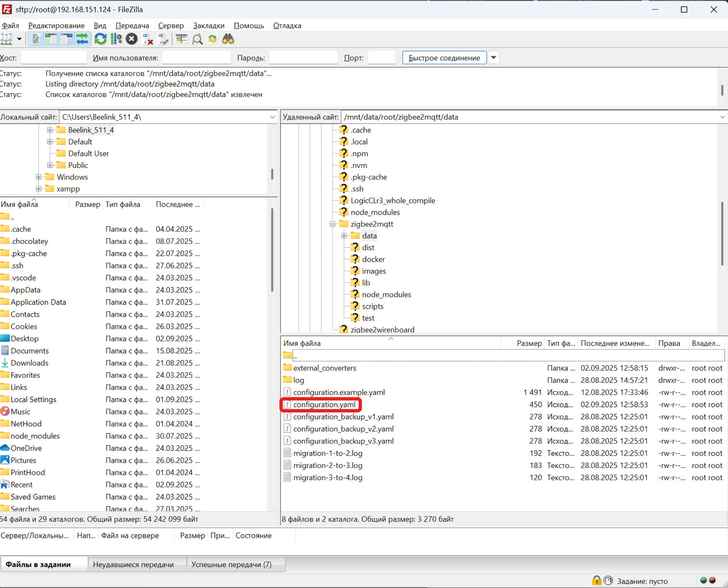Toggle transfer queue display
The image size is (728, 588).
(x=82, y=39)
